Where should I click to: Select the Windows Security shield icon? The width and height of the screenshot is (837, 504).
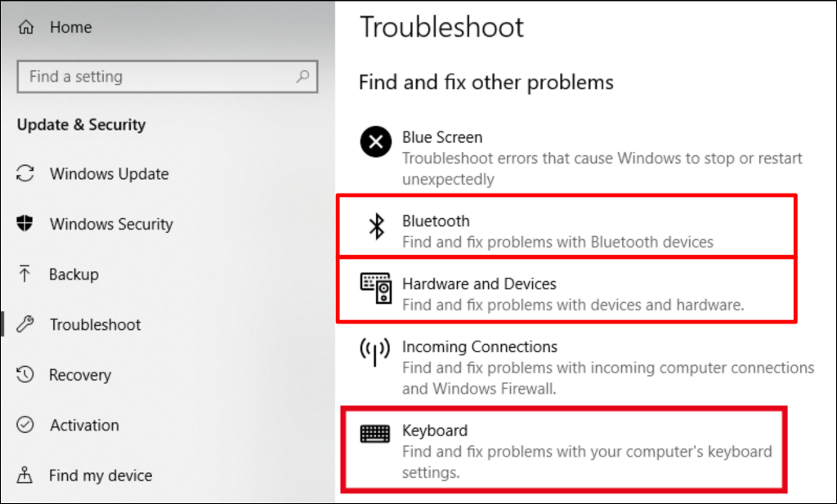27,224
